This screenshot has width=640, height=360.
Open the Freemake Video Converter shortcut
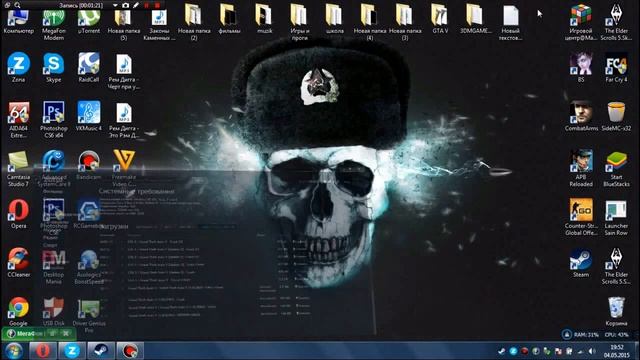124,169
